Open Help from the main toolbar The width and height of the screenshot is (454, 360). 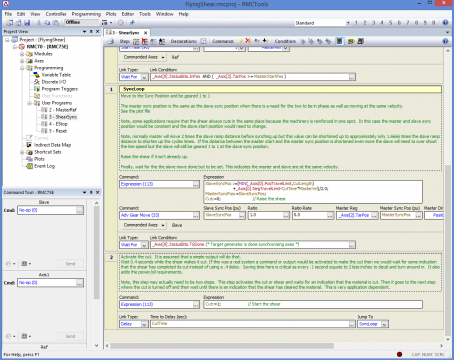pyautogui.click(x=445, y=23)
